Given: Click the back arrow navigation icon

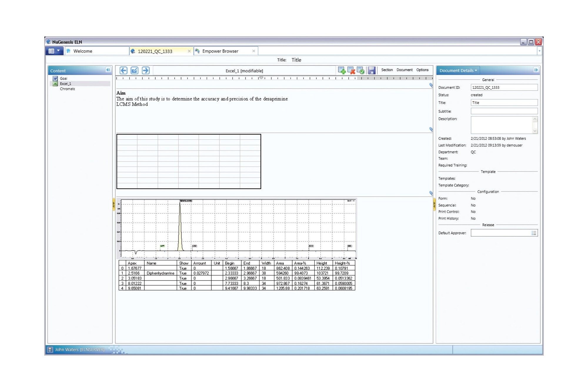Looking at the screenshot, I should click(x=123, y=71).
